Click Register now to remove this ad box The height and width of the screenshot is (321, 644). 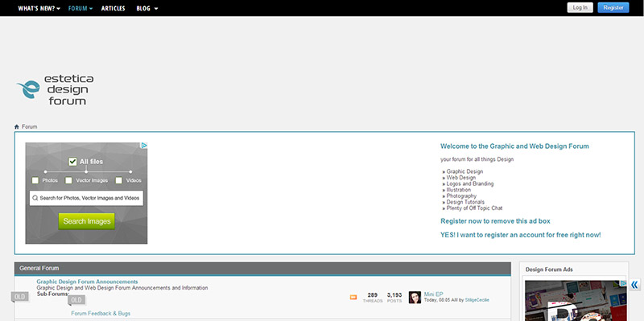[x=495, y=221]
